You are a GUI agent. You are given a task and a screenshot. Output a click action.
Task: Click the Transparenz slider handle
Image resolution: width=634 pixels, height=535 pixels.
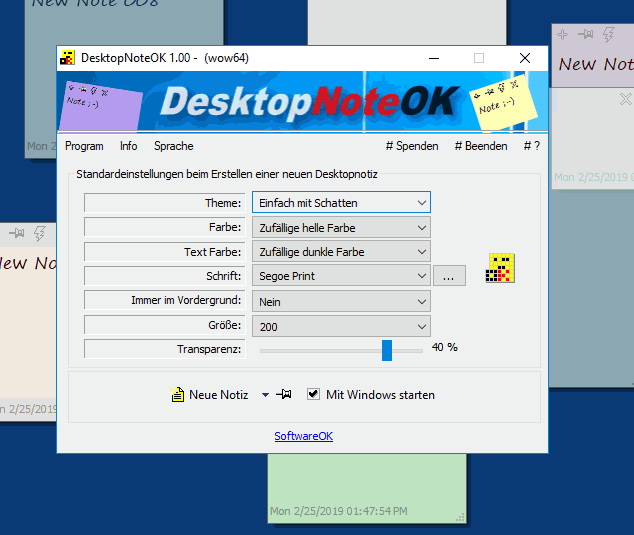(387, 350)
